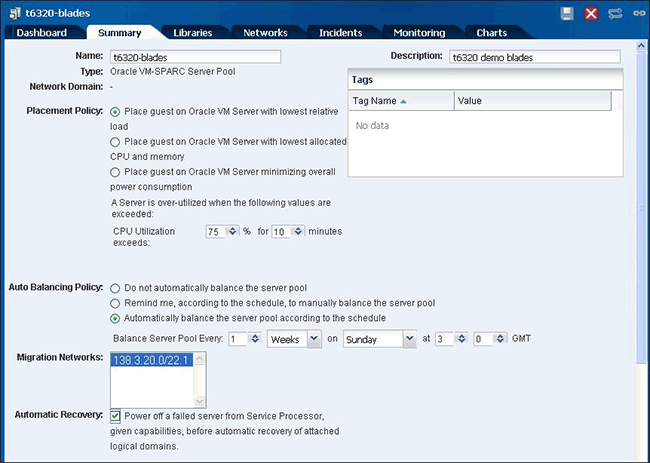
Task: Click the server pool icon beside t6320-blades
Action: tap(15, 14)
